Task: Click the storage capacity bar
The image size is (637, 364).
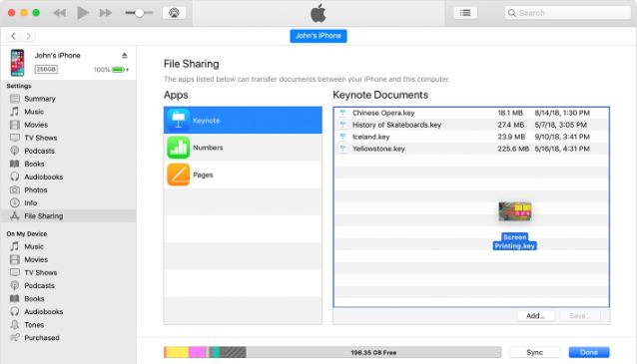Action: (x=332, y=352)
